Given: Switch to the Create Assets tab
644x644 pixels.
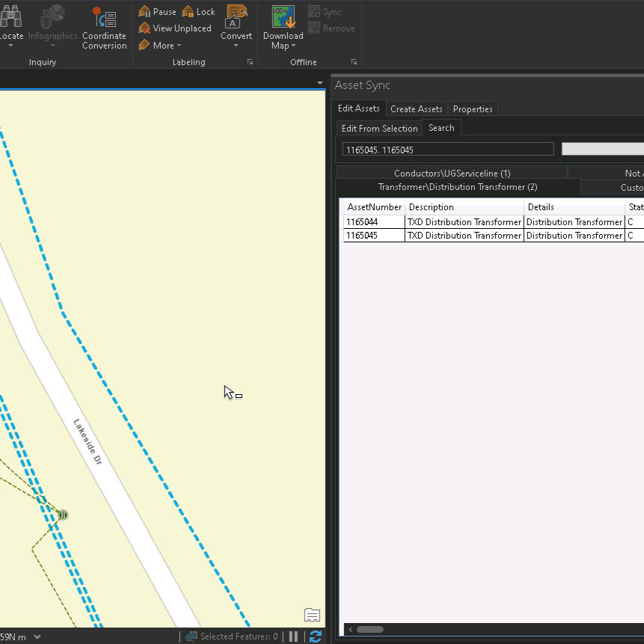Looking at the screenshot, I should (x=417, y=109).
